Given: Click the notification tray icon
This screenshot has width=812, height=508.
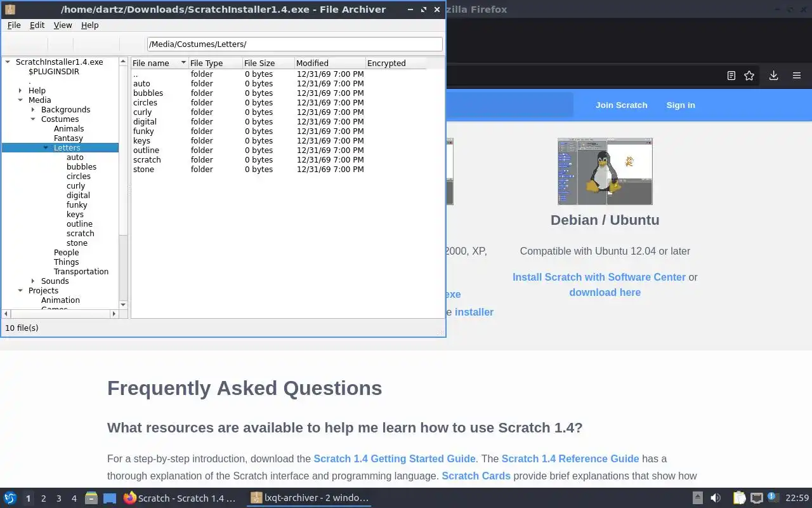Looking at the screenshot, I should [x=773, y=497].
